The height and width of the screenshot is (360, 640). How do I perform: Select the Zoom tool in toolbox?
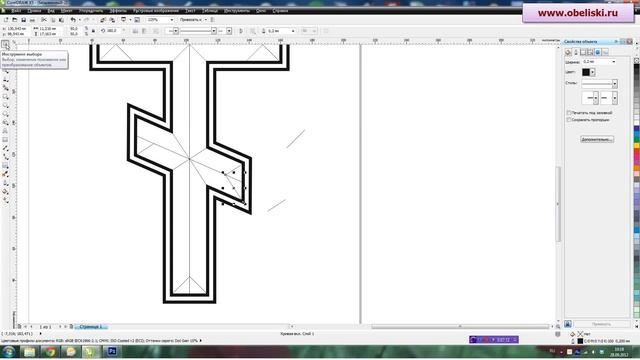coord(5,71)
